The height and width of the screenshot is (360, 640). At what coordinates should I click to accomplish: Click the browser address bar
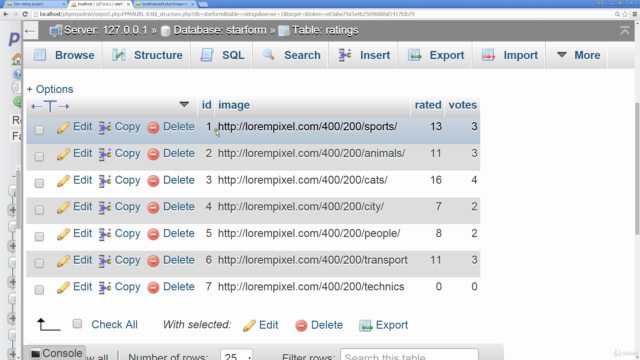coord(322,14)
